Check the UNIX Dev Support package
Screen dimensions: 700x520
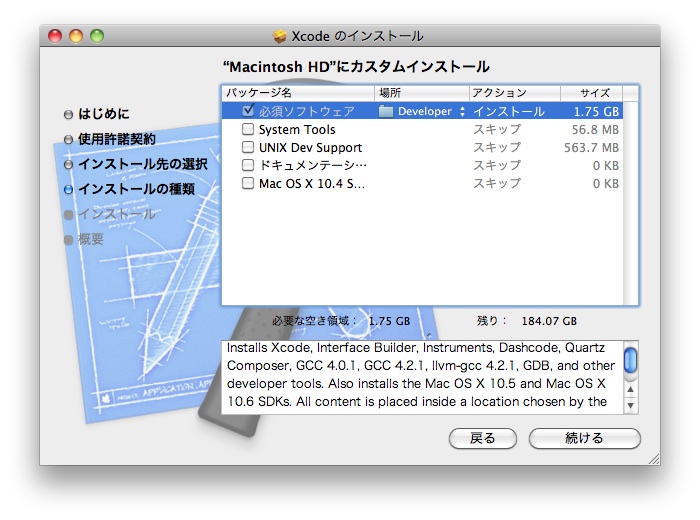pos(248,147)
